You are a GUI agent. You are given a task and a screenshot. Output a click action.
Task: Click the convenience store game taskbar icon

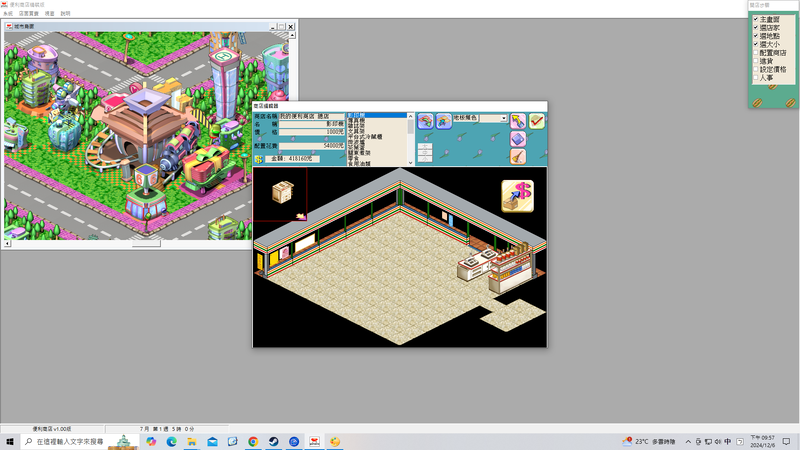(x=314, y=442)
